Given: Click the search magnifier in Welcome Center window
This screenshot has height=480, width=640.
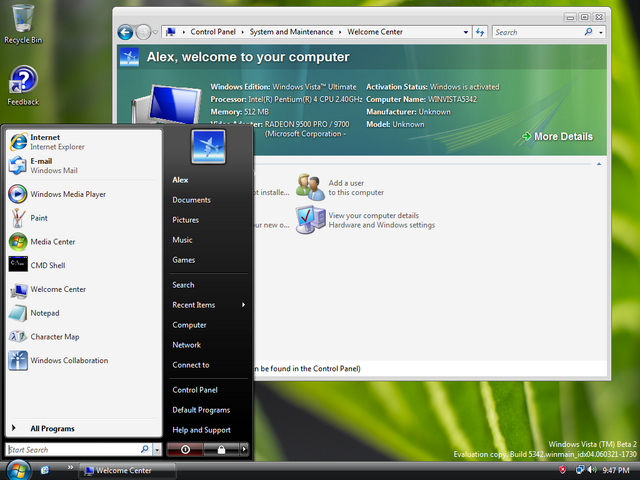Looking at the screenshot, I should [x=588, y=31].
